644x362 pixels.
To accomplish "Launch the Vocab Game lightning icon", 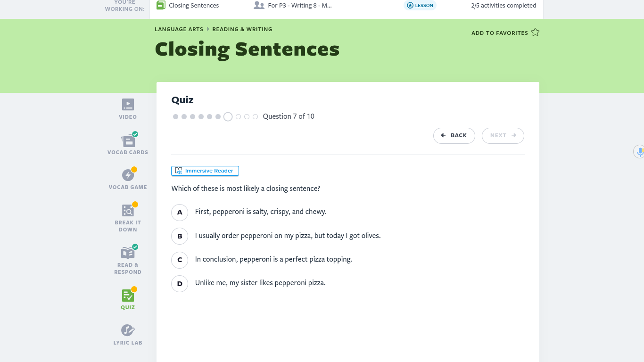I will pos(128,175).
